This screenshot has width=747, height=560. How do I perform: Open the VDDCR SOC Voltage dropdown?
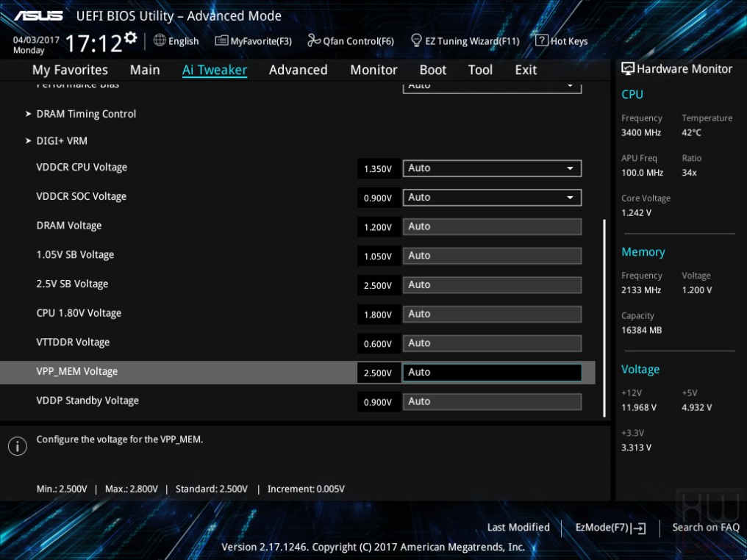pos(492,198)
